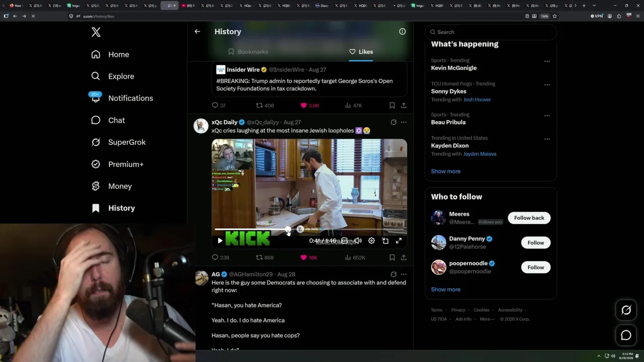The height and width of the screenshot is (362, 644).
Task: Select History in the sidebar
Action: (113, 208)
